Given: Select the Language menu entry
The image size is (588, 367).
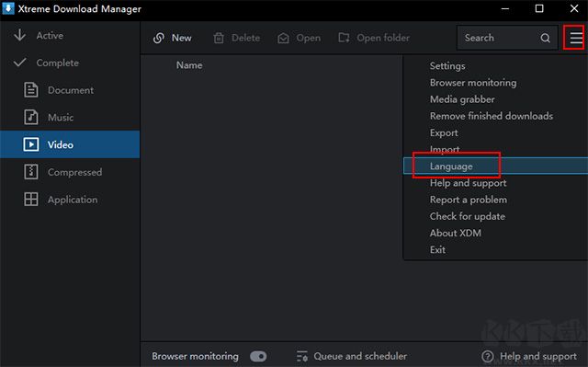Looking at the screenshot, I should point(495,166).
